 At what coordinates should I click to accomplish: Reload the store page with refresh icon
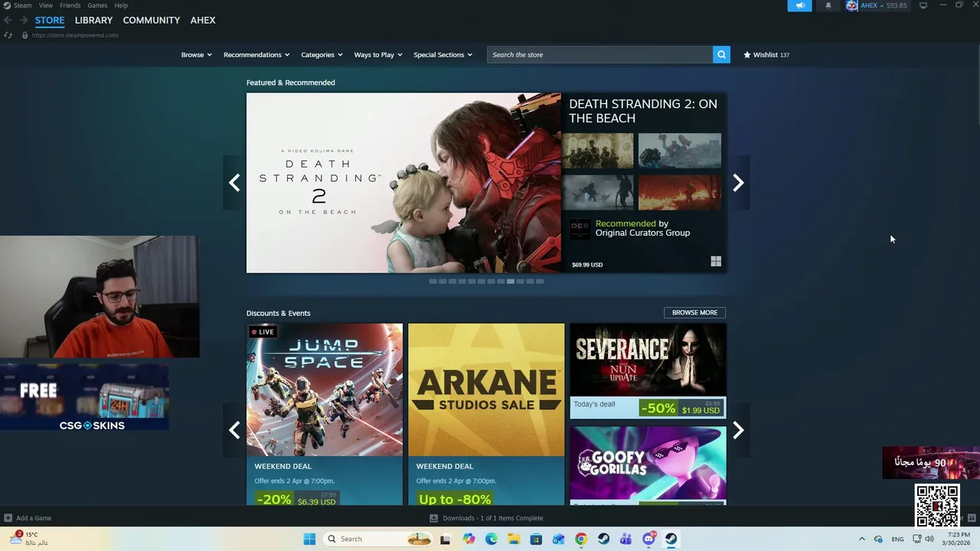coord(8,35)
